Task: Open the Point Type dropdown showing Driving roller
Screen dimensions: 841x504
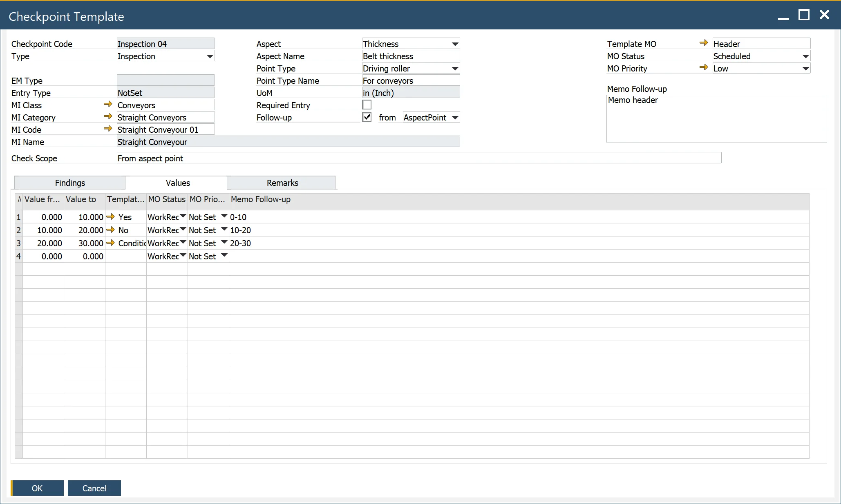Action: (454, 68)
